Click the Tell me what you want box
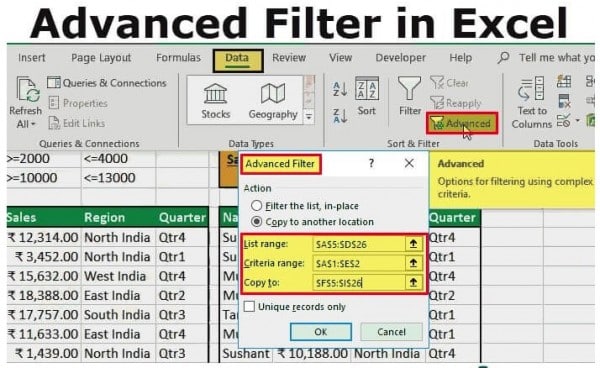600x368 pixels. coord(556,58)
